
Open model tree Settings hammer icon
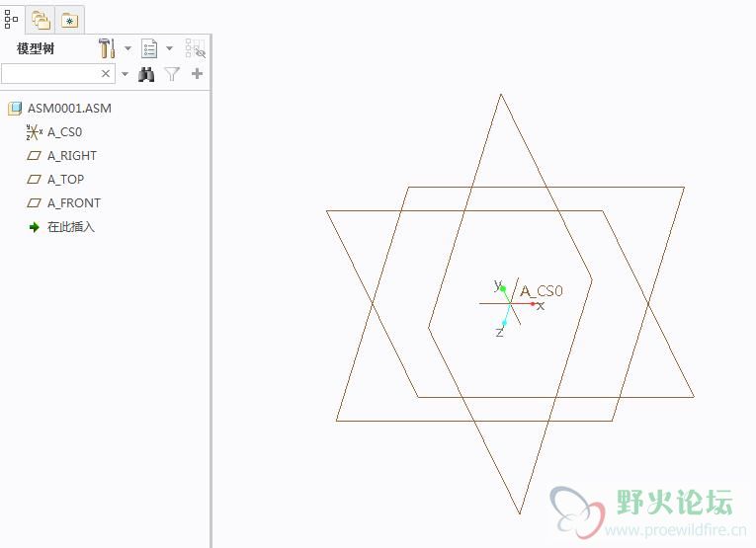pyautogui.click(x=107, y=48)
